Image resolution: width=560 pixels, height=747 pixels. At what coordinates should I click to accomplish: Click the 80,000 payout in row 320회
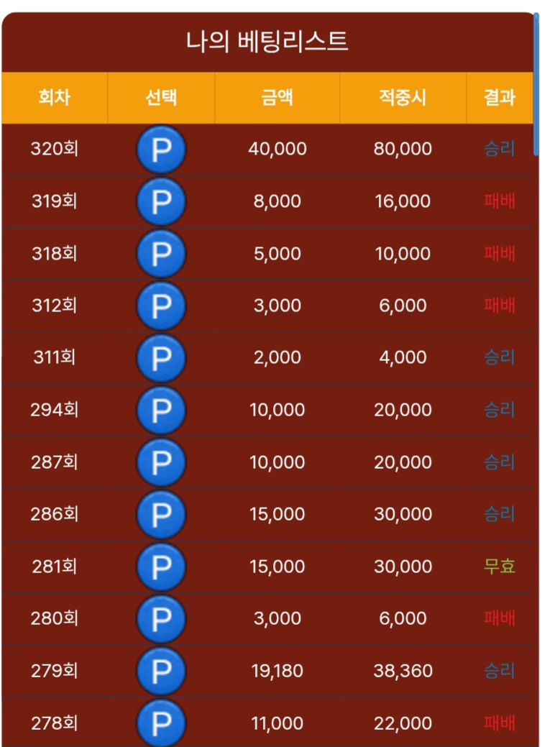403,149
